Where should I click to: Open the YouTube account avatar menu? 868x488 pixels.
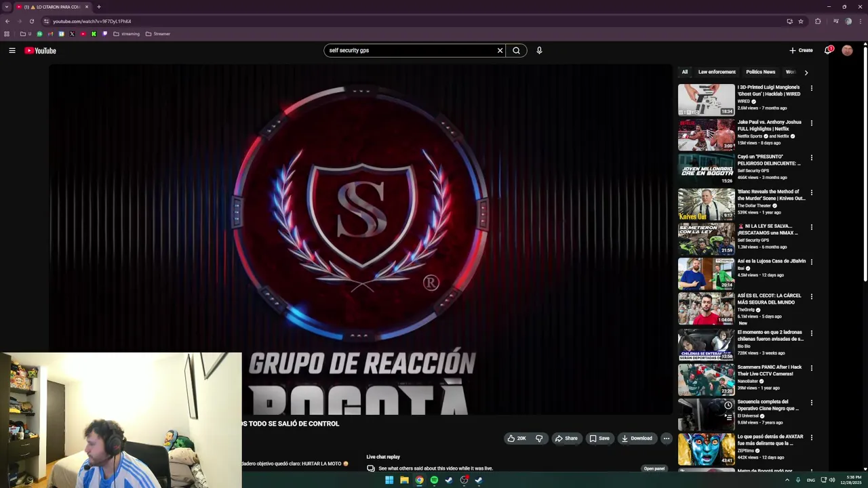pyautogui.click(x=847, y=50)
